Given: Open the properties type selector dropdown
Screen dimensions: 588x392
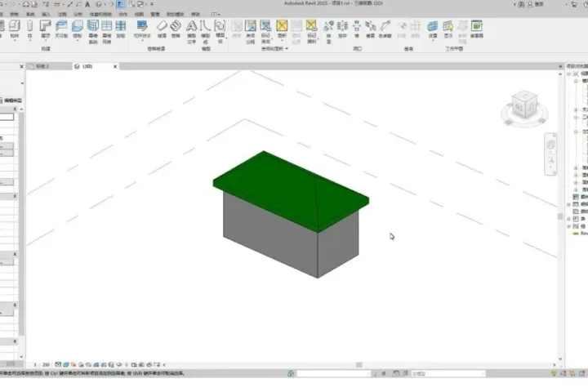Looking at the screenshot, I should click(22, 83).
